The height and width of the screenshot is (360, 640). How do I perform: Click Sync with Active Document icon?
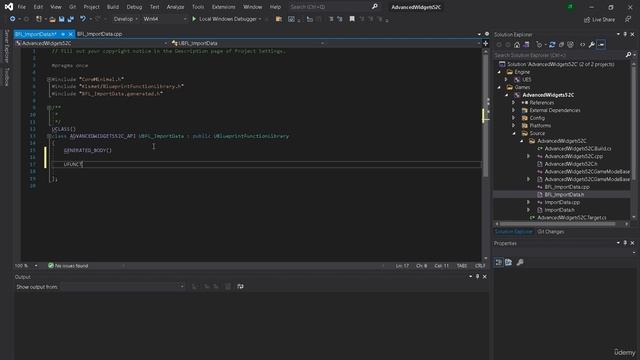552,44
